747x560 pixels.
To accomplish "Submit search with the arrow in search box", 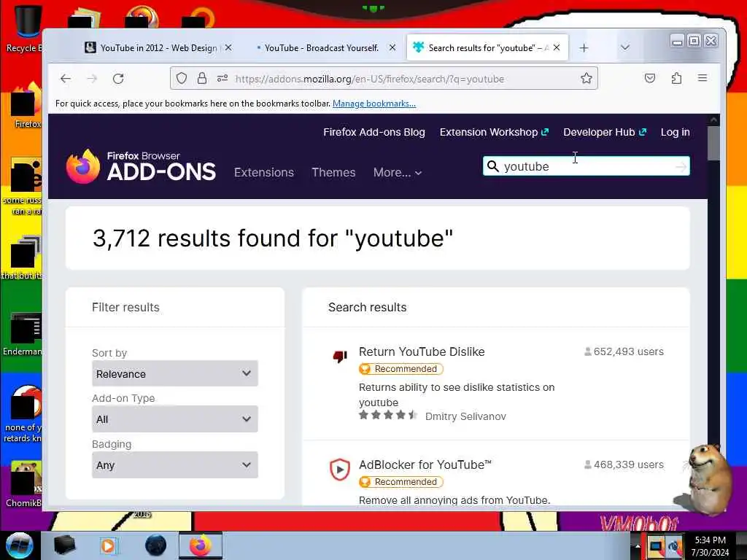I will [681, 166].
